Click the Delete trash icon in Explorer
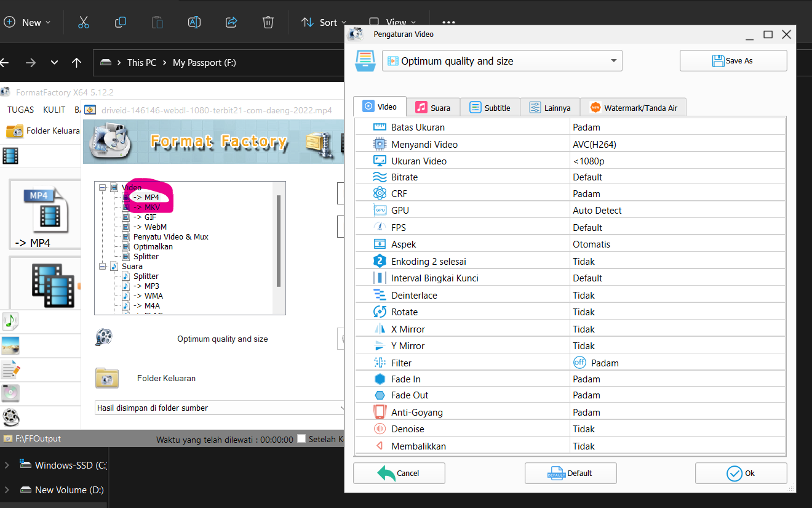This screenshot has height=508, width=812. tap(268, 22)
